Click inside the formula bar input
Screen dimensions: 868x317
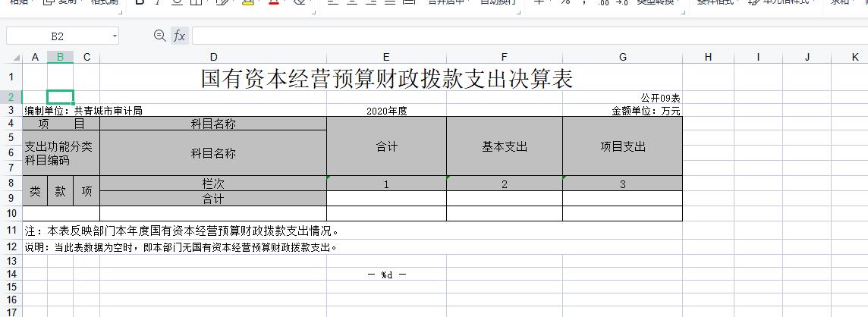point(524,36)
